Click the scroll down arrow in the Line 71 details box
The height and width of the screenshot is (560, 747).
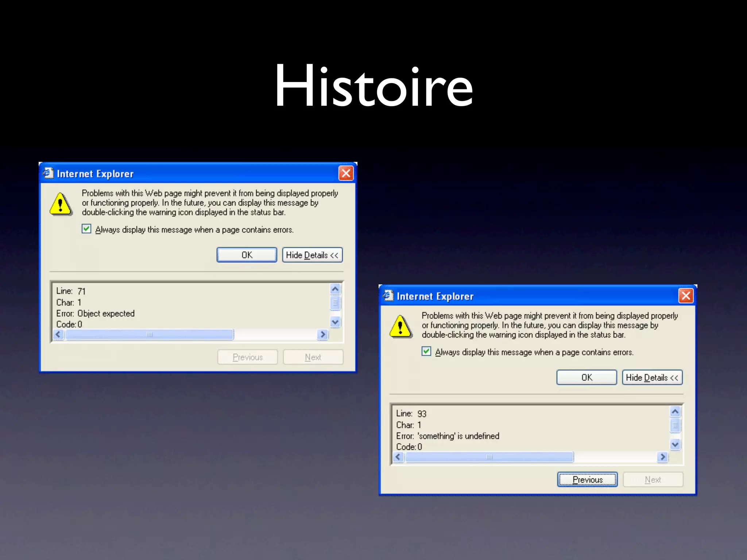tap(335, 322)
